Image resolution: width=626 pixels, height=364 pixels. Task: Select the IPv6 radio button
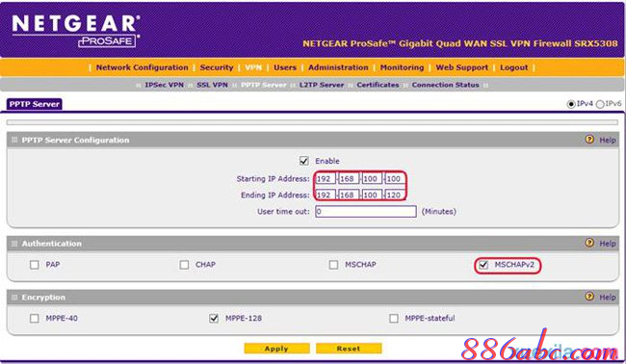(x=600, y=104)
